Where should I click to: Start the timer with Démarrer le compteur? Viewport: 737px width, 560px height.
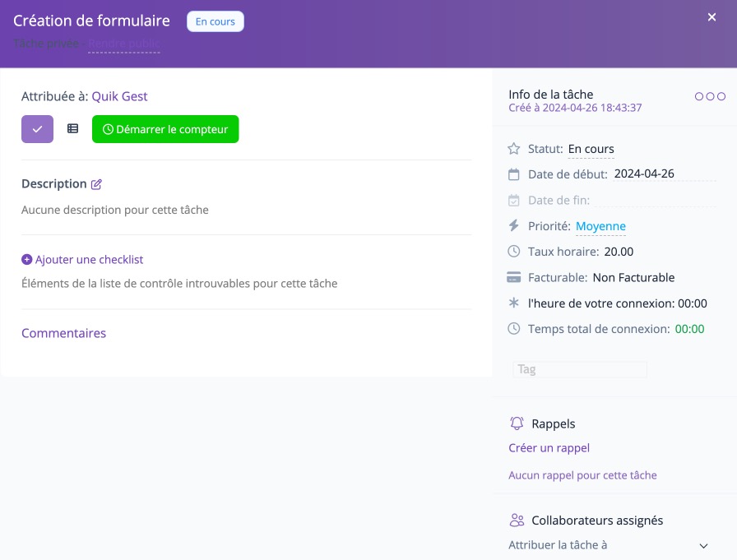tap(165, 129)
